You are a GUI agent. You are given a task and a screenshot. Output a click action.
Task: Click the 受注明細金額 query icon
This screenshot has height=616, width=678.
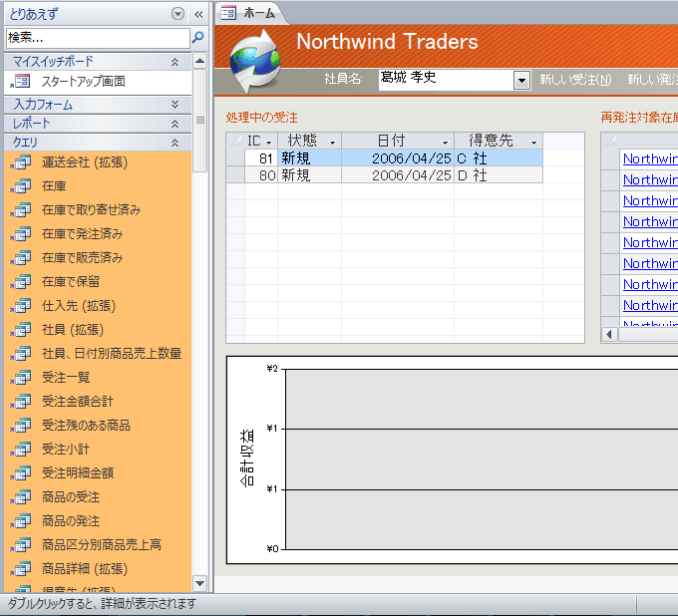point(21,472)
